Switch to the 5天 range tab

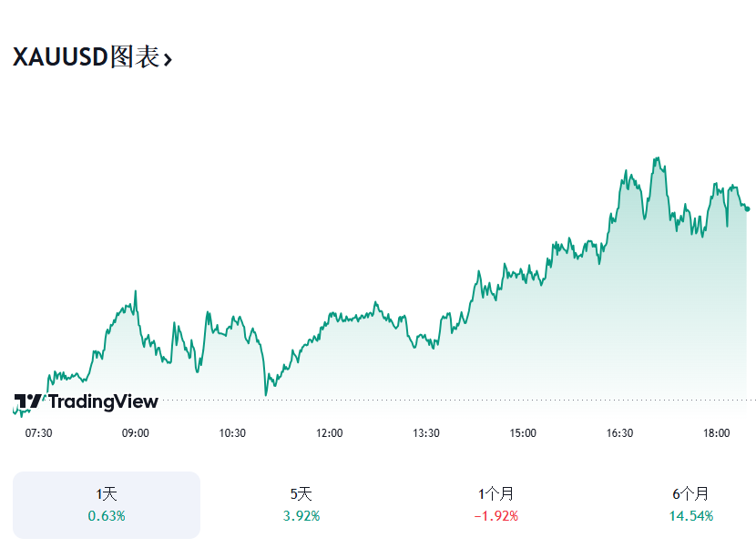(x=301, y=505)
